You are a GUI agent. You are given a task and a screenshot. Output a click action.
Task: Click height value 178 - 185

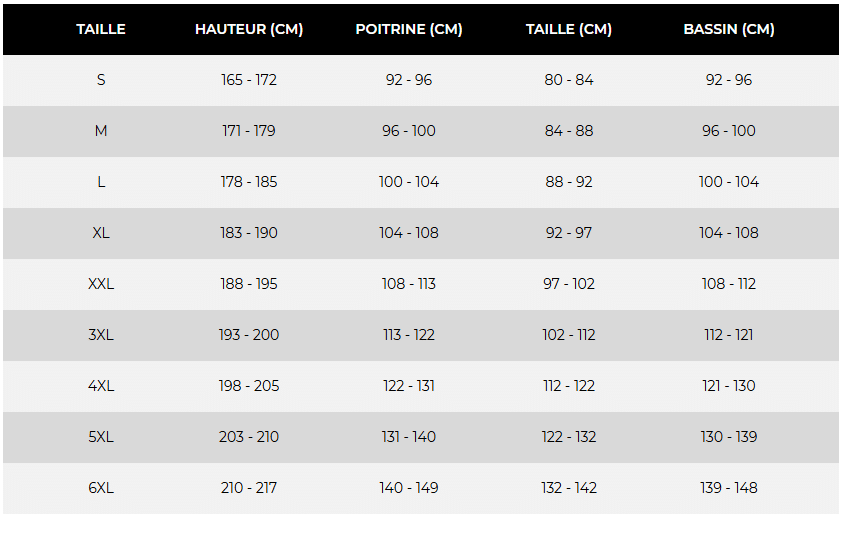pos(249,182)
